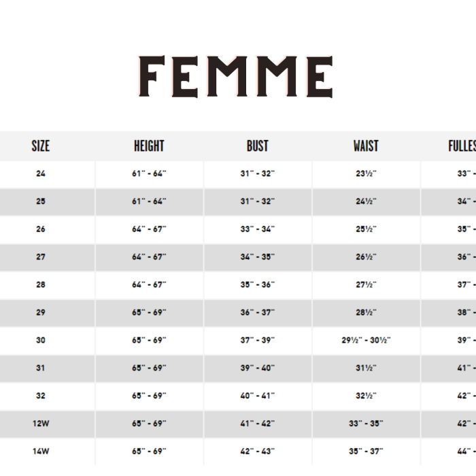Screen dimensions: 476x476
Task: Select the BUST column header
Action: click(258, 146)
